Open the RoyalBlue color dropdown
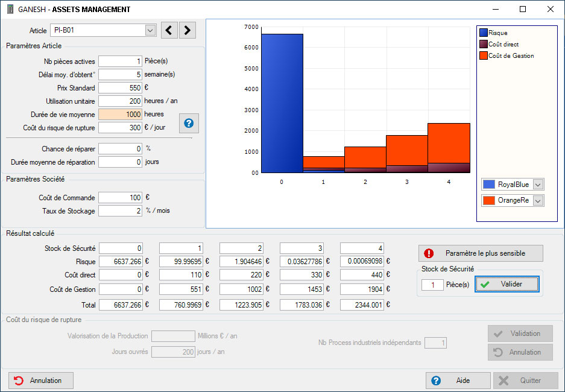The image size is (565, 392). tap(538, 185)
